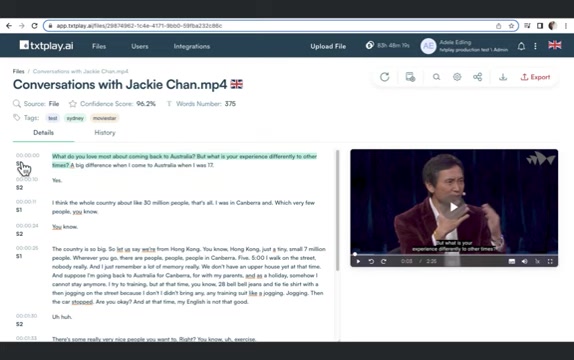Enter fullscreen on the video player
574x360 pixels.
point(550,261)
